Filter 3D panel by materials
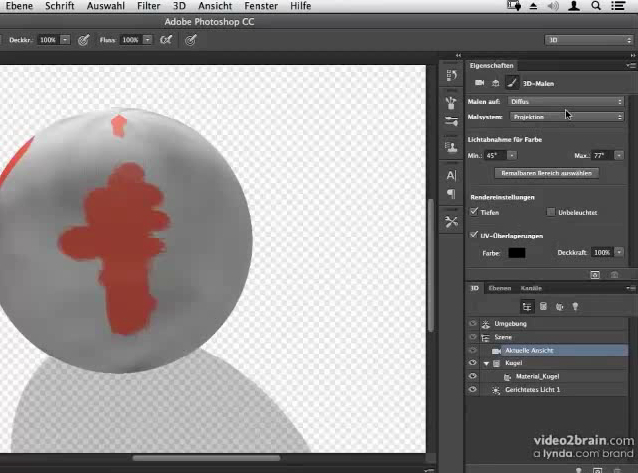Viewport: 638px width, 473px height. [x=559, y=307]
